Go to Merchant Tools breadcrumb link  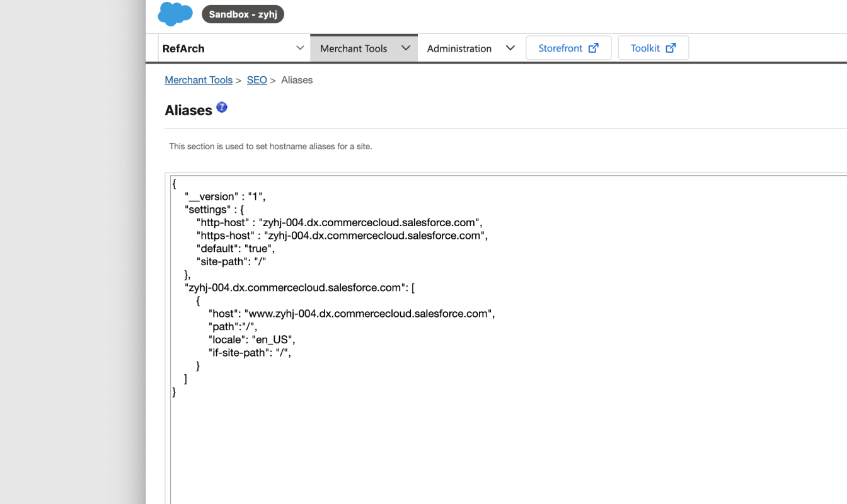click(199, 80)
